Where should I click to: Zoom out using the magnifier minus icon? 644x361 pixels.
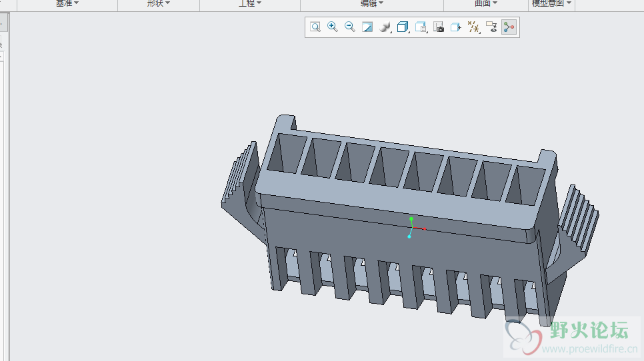(350, 27)
